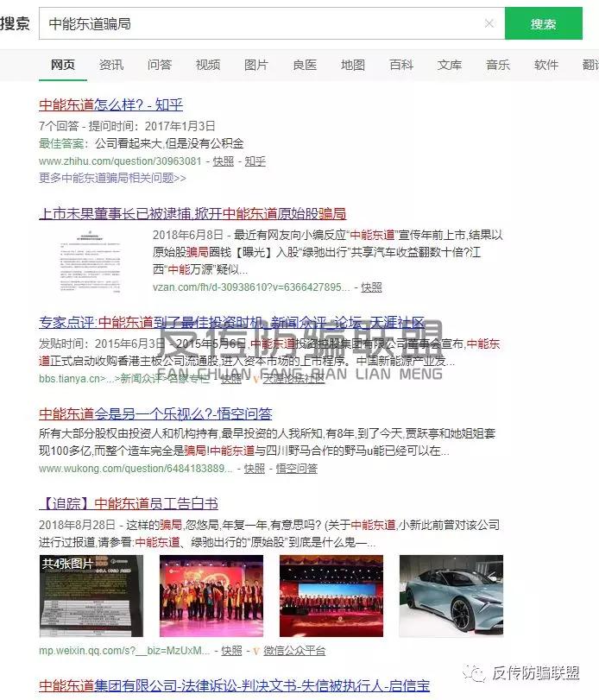Open result 中能东道集团有限公司-法律诉讼-判决文书

(x=234, y=685)
